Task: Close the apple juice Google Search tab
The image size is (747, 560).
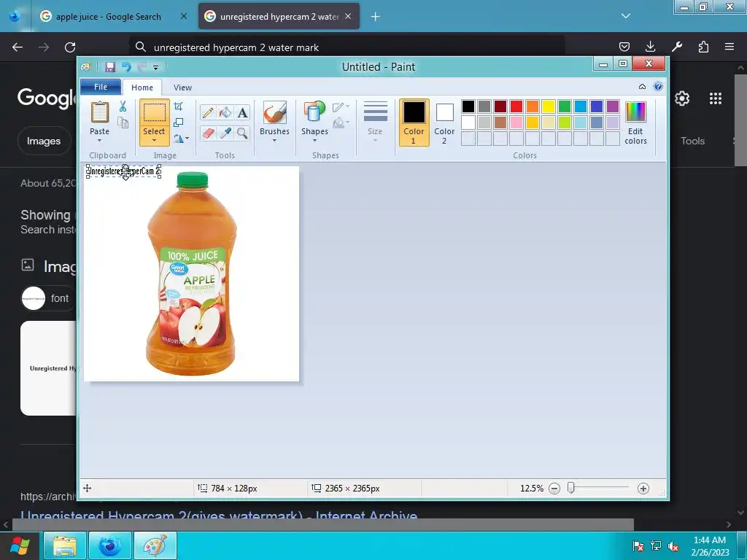Action: [x=184, y=16]
